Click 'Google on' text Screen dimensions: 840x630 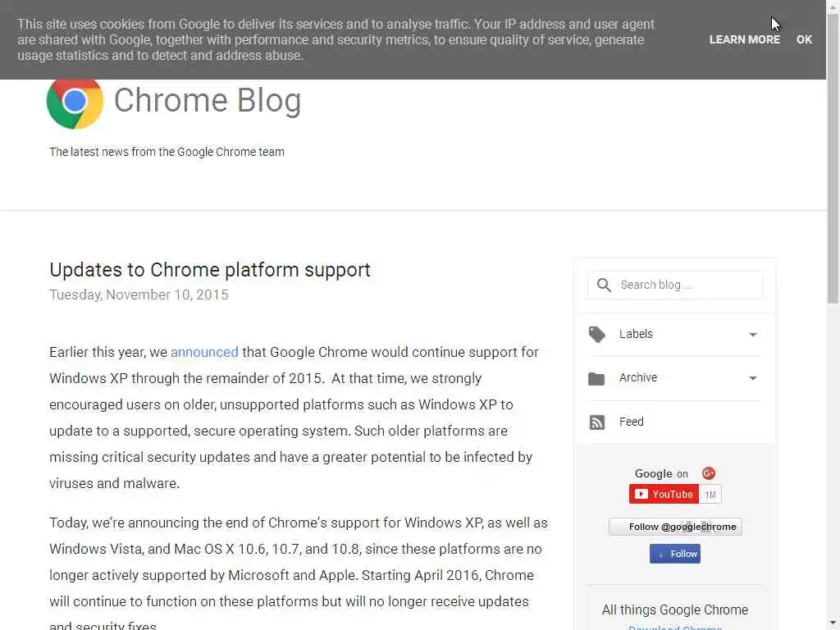661,473
